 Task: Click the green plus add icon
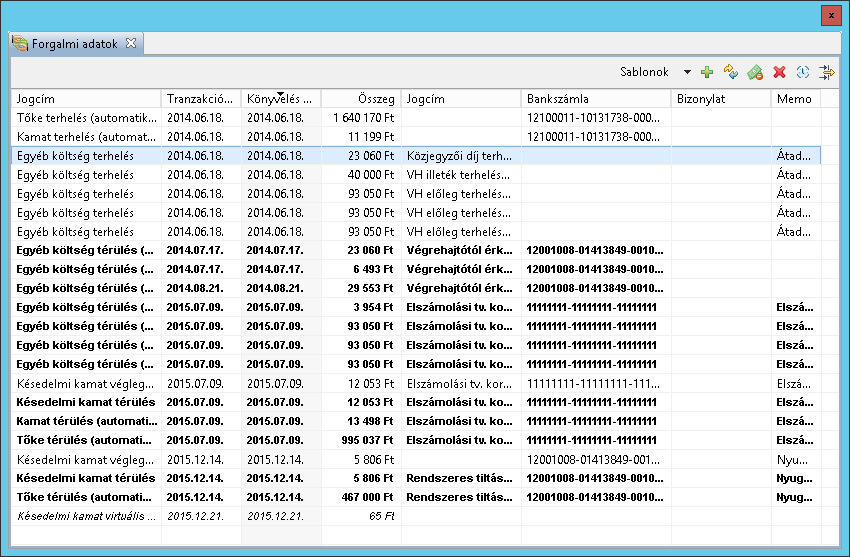[707, 72]
